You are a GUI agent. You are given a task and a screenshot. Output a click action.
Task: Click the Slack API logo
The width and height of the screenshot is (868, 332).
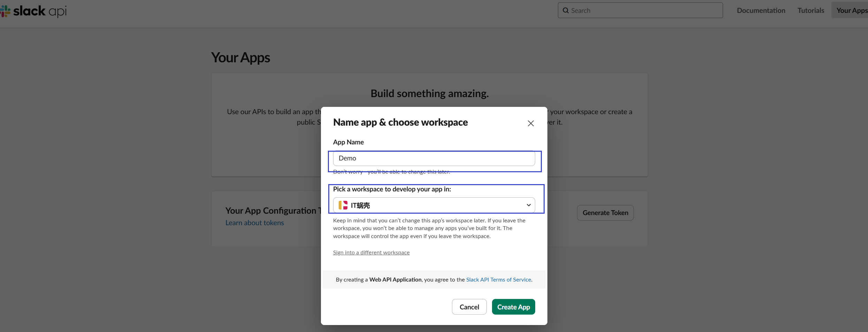33,11
